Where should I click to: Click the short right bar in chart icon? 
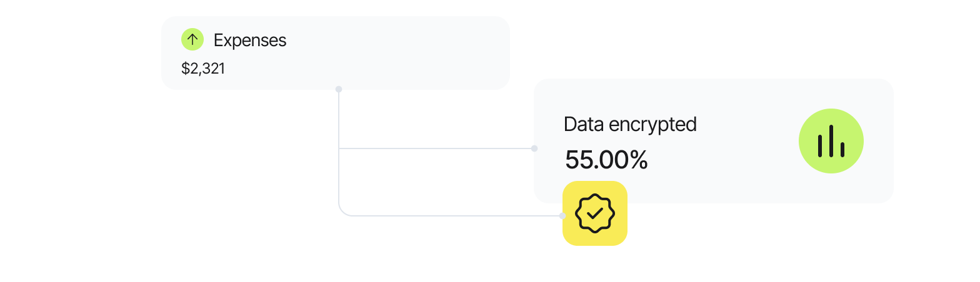[x=842, y=149]
